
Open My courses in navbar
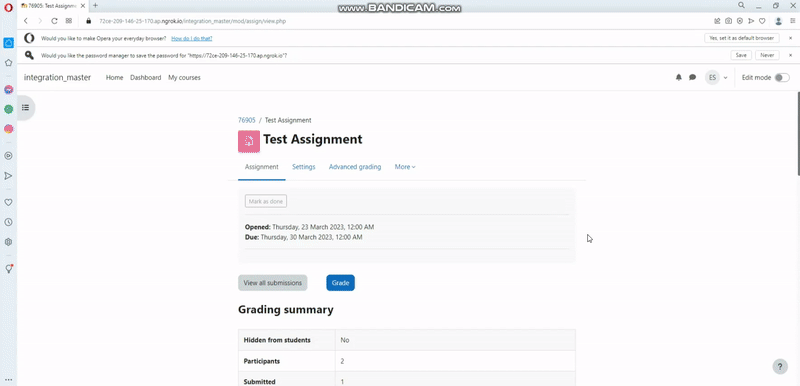pyautogui.click(x=184, y=78)
